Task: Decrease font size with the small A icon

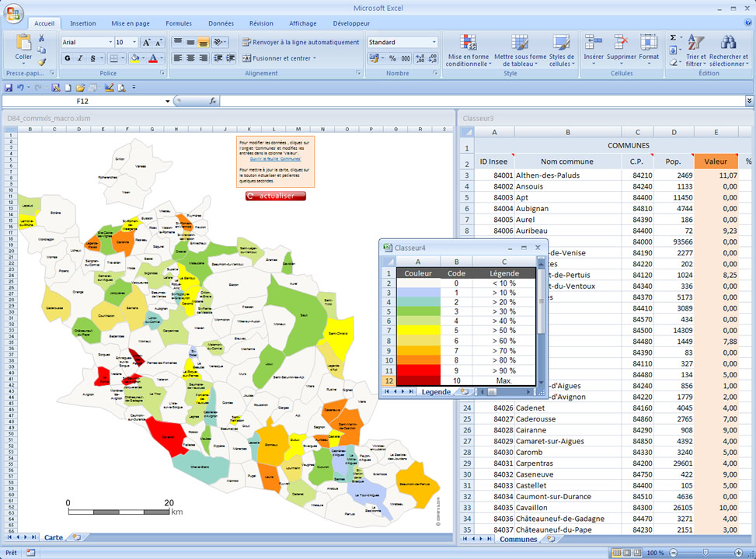Action: point(159,43)
